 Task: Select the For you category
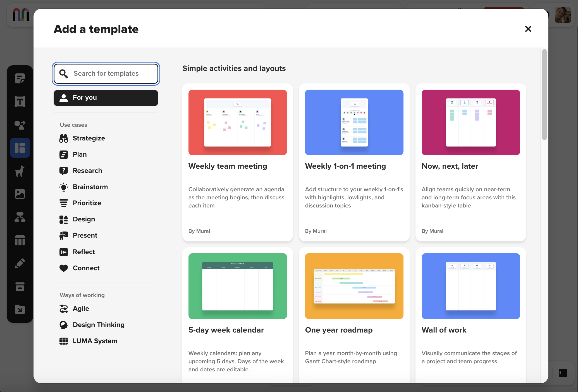pyautogui.click(x=106, y=98)
